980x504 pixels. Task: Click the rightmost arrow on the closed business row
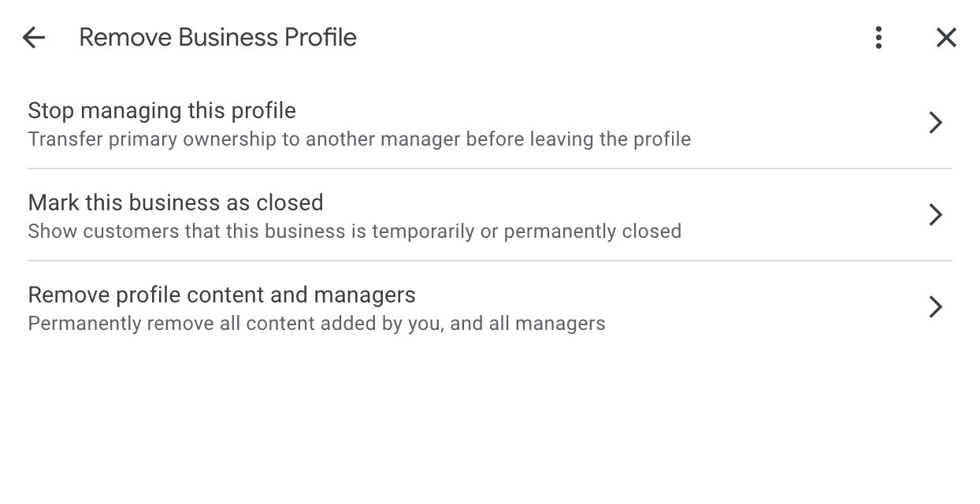tap(935, 214)
